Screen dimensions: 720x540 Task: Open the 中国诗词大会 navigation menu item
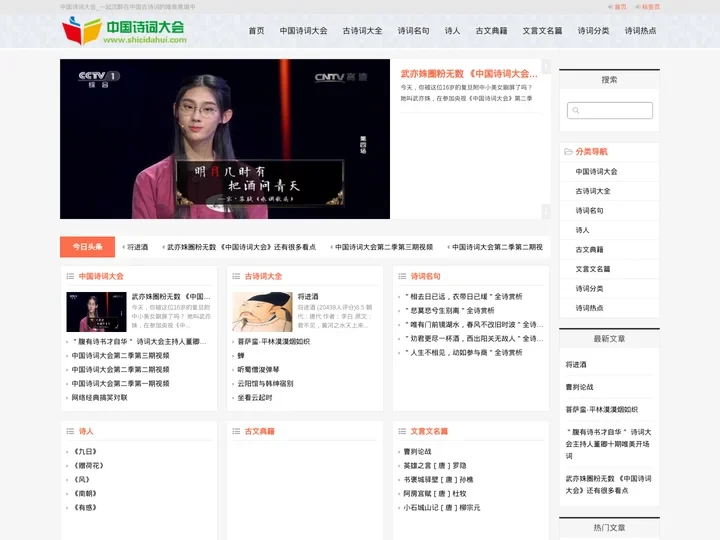pyautogui.click(x=304, y=31)
